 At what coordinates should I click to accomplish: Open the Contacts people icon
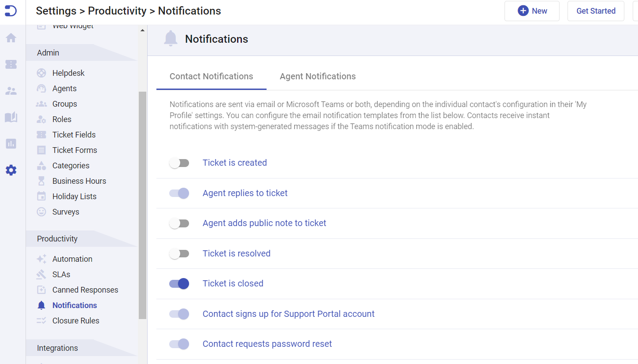[11, 91]
